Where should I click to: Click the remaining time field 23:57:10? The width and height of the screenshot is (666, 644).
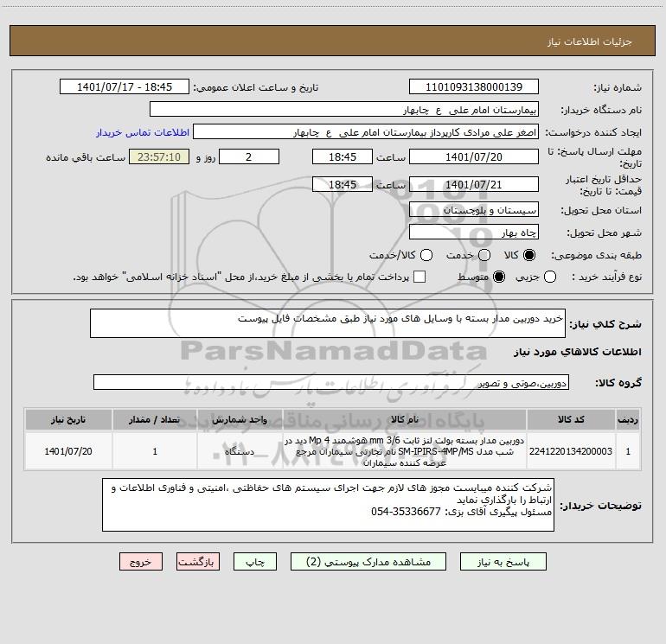tap(159, 156)
